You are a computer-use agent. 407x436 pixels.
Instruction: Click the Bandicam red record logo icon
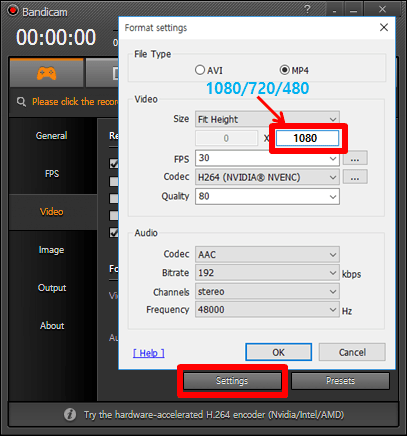(x=13, y=11)
